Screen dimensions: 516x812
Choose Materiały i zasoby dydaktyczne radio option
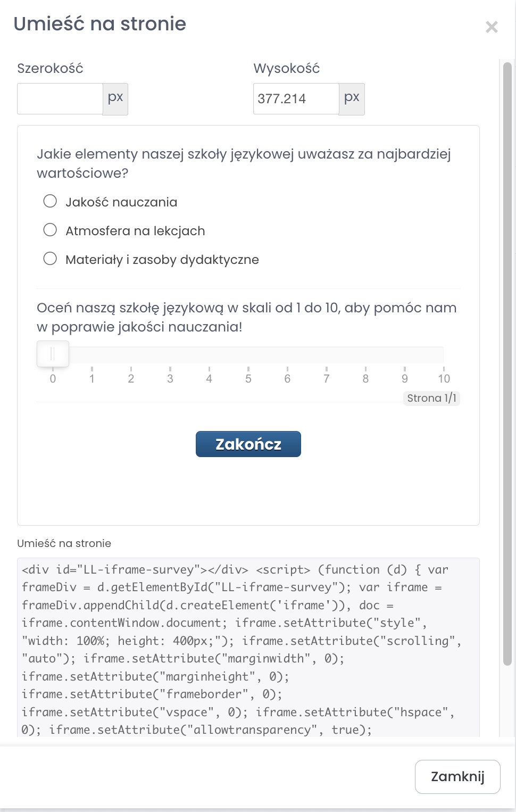tap(50, 259)
